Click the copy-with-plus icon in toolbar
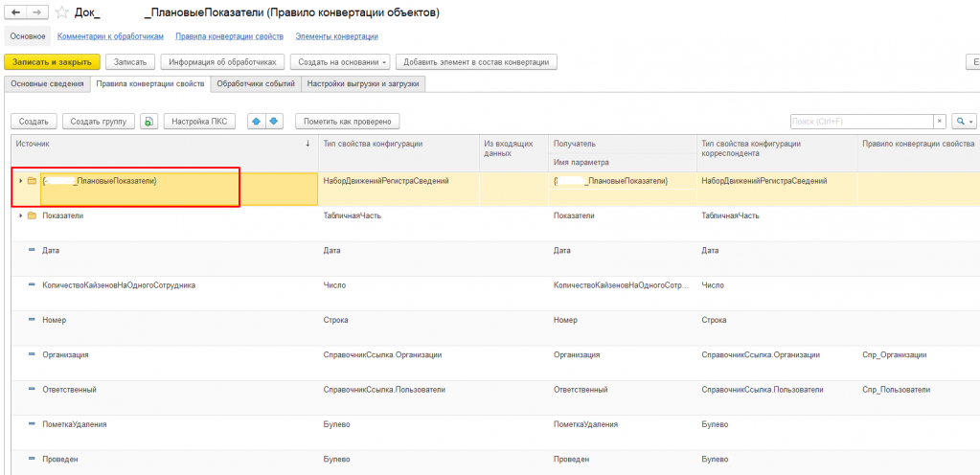 pos(149,122)
